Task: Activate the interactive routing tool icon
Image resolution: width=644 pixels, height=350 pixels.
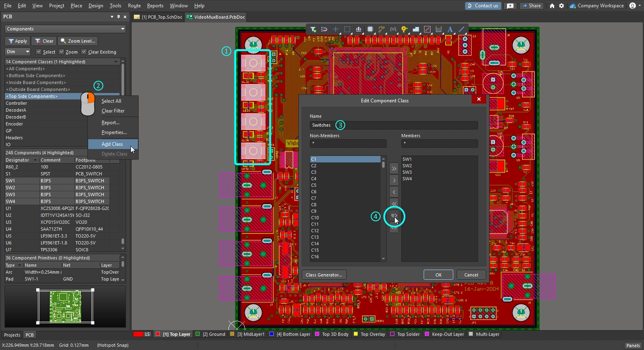Action: 381,29
